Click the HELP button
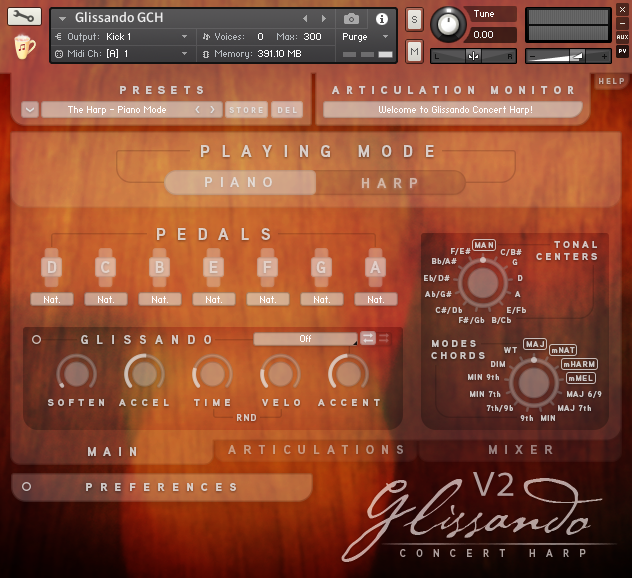This screenshot has height=578, width=632. tap(610, 81)
